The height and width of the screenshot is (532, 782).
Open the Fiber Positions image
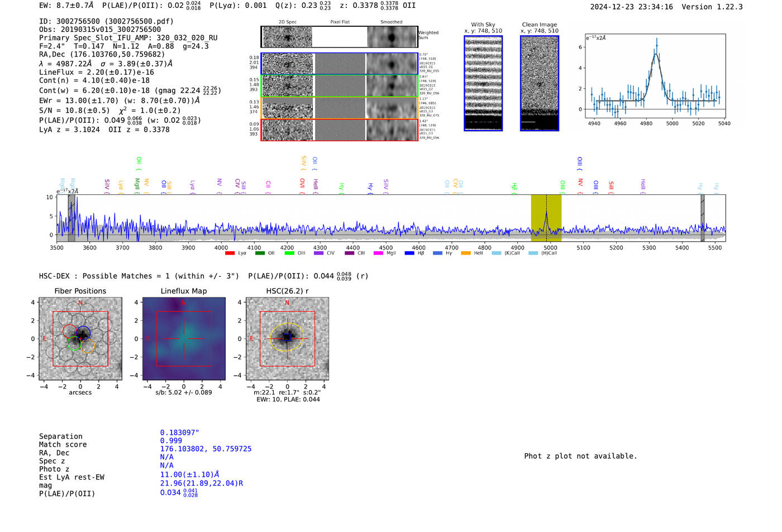click(80, 339)
